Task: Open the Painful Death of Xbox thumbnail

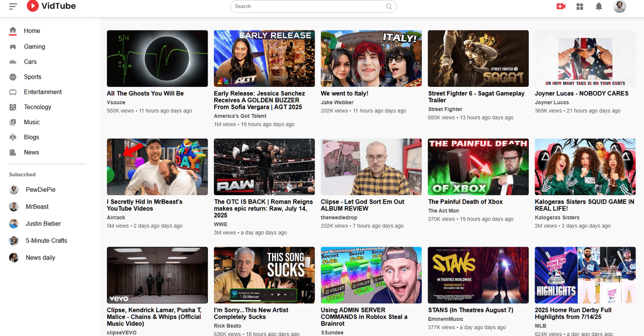Action: pos(478,167)
